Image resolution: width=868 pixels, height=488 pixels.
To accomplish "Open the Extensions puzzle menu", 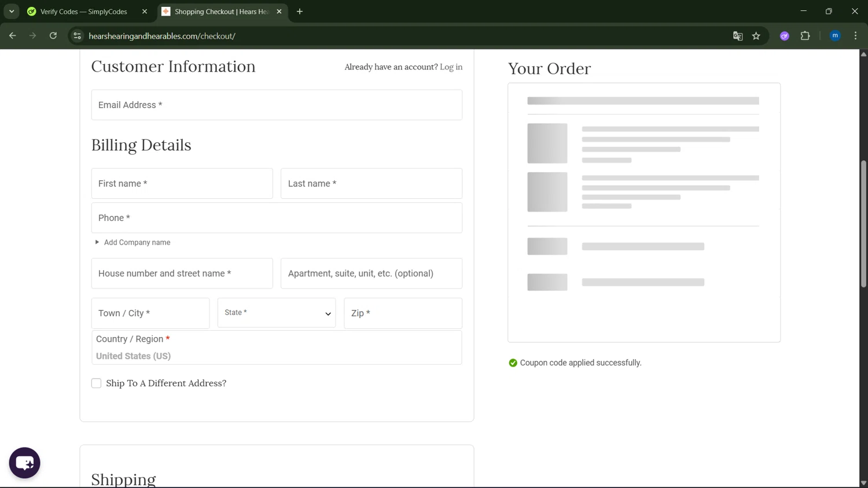I will (805, 36).
